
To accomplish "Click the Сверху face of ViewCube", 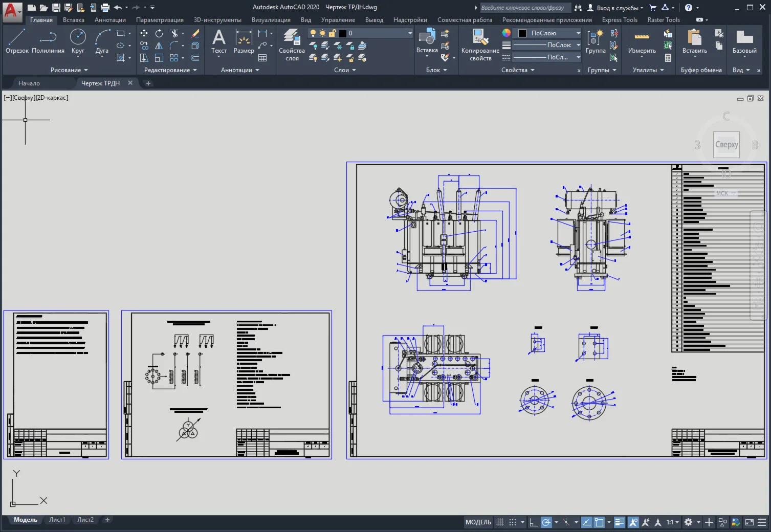I will pyautogui.click(x=726, y=145).
